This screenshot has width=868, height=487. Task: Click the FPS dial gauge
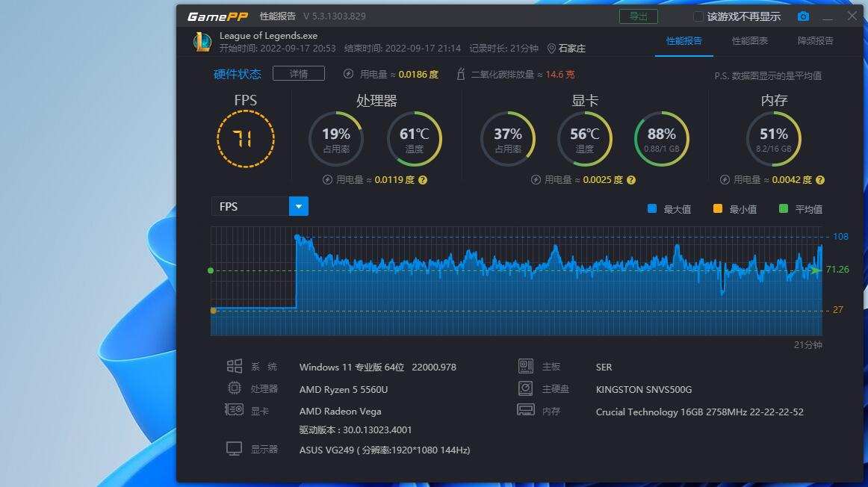point(245,138)
